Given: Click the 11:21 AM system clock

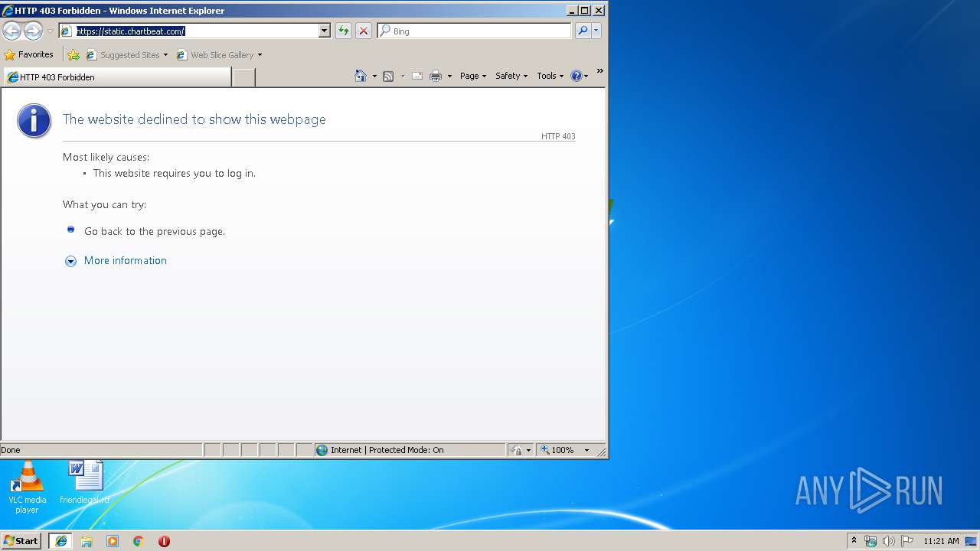Looking at the screenshot, I should point(941,541).
